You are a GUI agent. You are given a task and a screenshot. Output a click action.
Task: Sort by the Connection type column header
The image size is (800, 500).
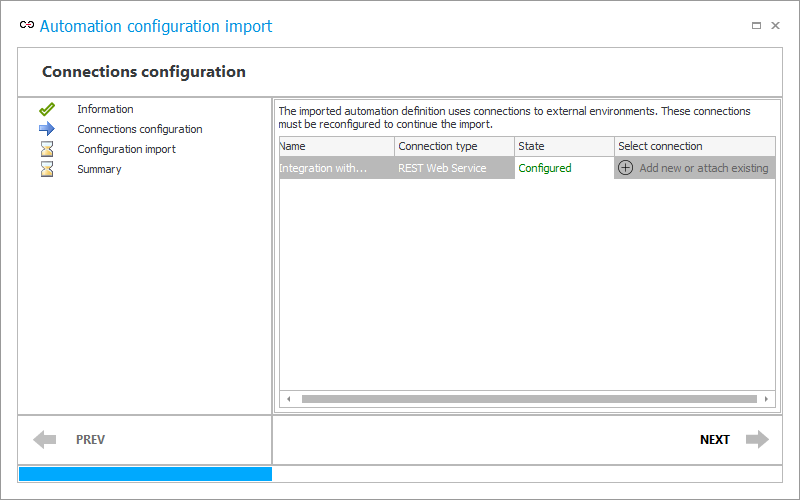pyautogui.click(x=455, y=146)
